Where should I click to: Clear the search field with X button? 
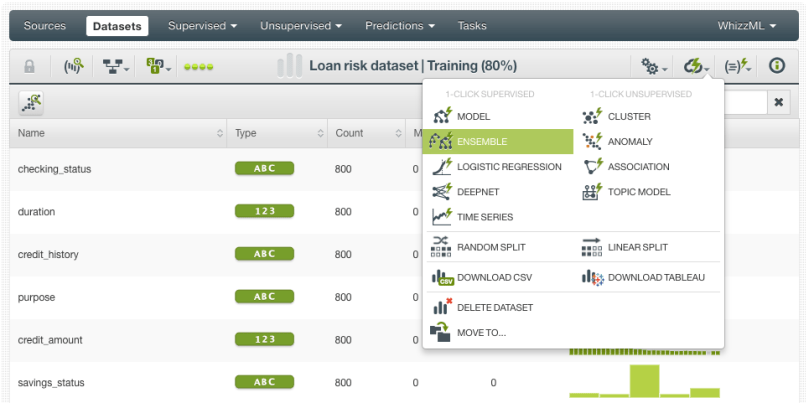pyautogui.click(x=779, y=102)
